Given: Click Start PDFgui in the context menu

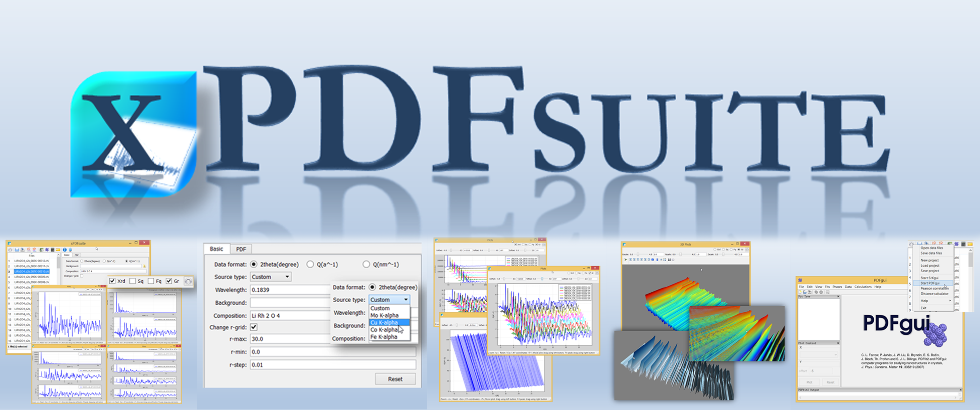Looking at the screenshot, I should point(933,283).
